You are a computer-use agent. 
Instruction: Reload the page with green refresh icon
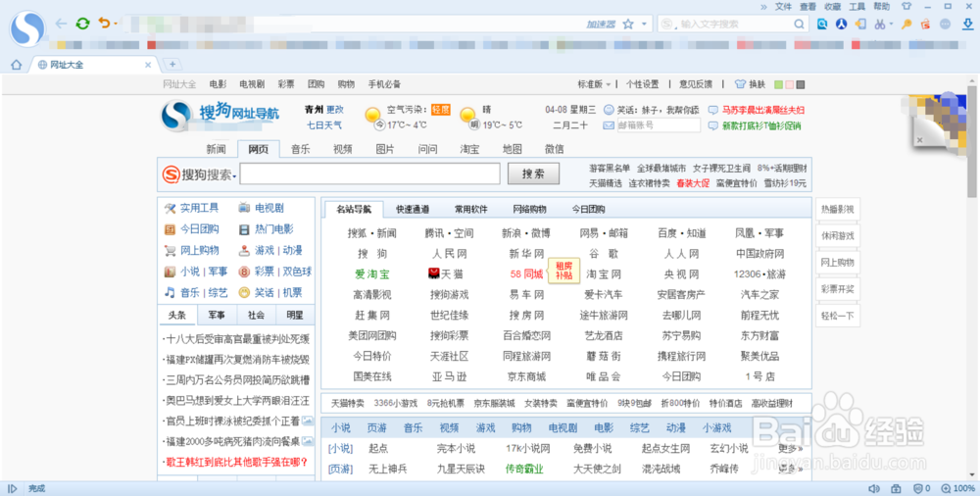click(82, 24)
